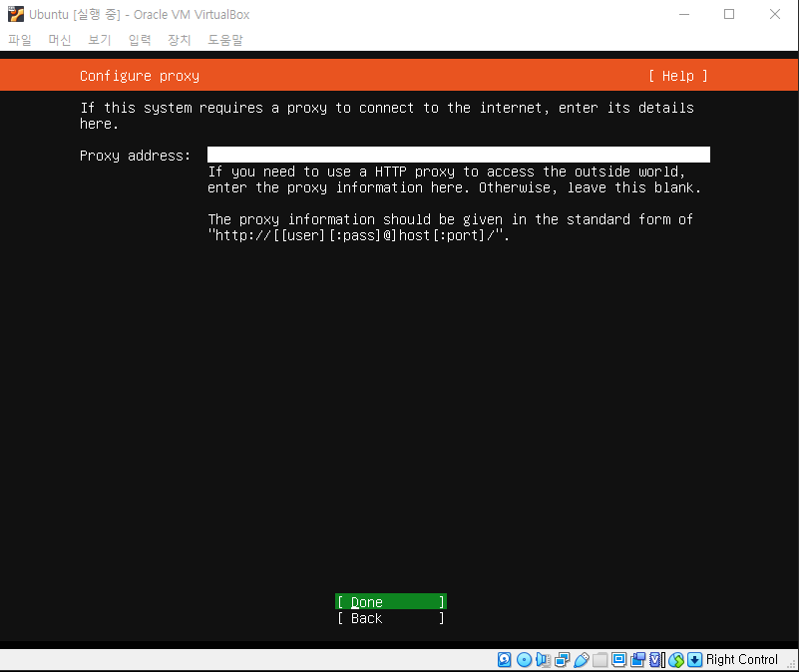Click the display monitor status icon
The image size is (799, 672).
point(618,660)
